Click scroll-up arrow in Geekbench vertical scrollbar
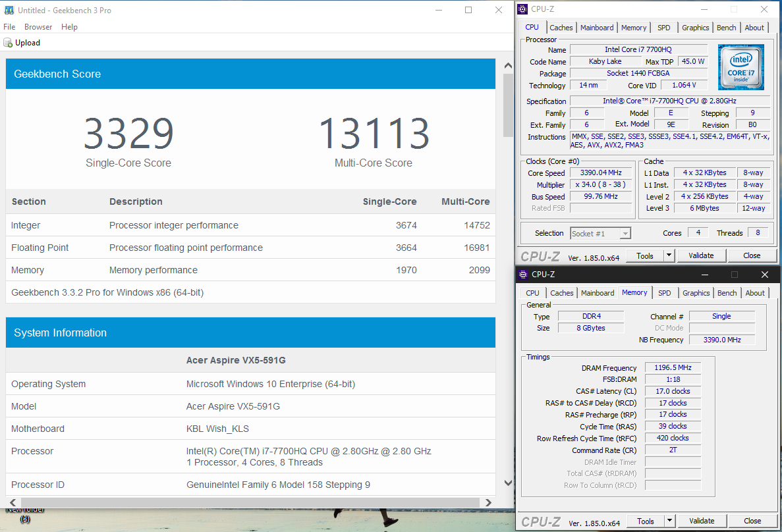Image resolution: width=782 pixels, height=532 pixels. (x=508, y=65)
